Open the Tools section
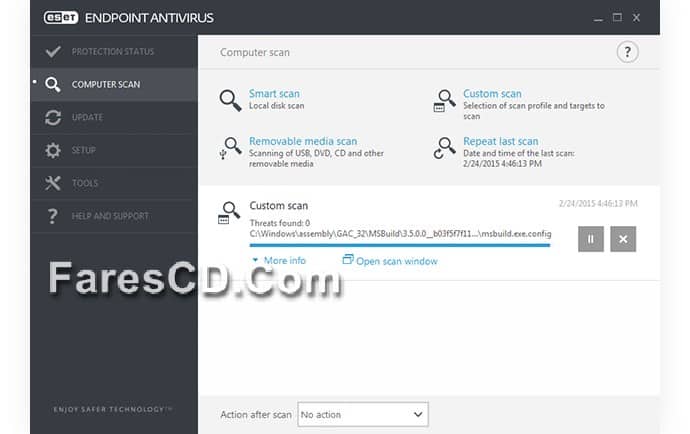The image size is (690, 434). point(114,183)
